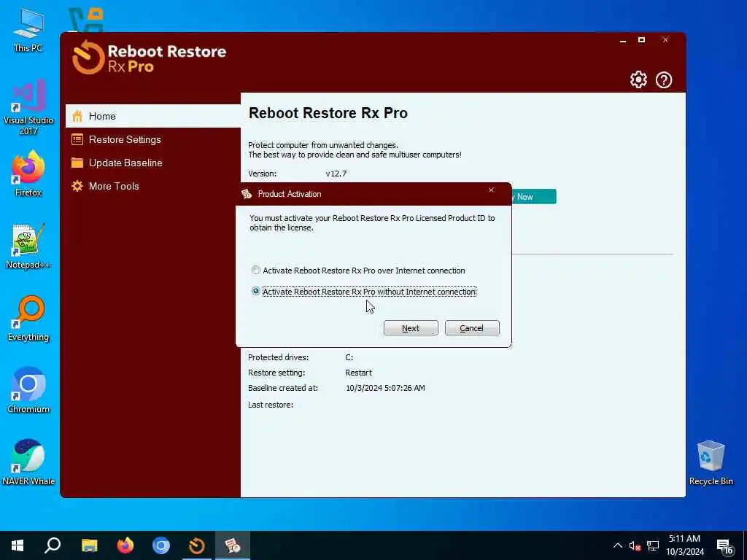The width and height of the screenshot is (747, 560).
Task: Click the version value v12.7
Action: click(x=336, y=174)
